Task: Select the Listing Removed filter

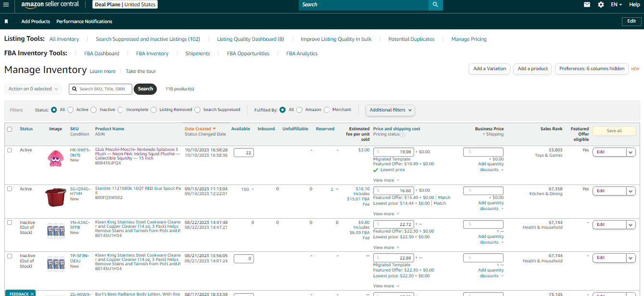Action: pyautogui.click(x=154, y=110)
